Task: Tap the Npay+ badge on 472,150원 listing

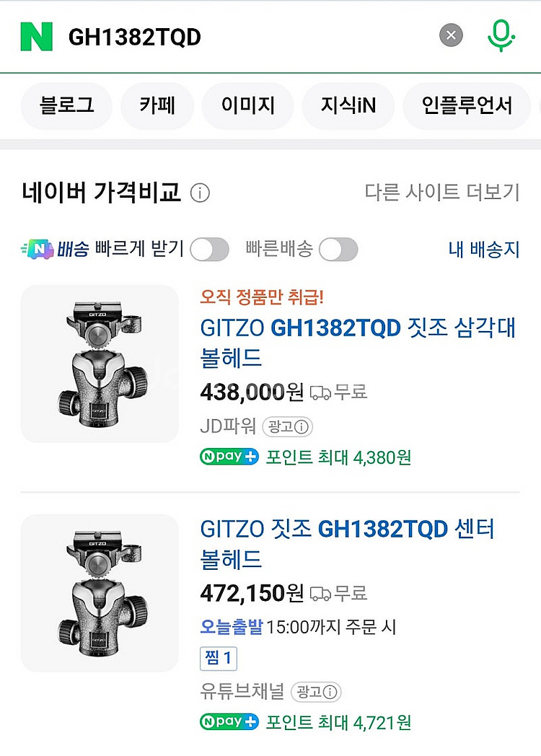Action: point(229,721)
